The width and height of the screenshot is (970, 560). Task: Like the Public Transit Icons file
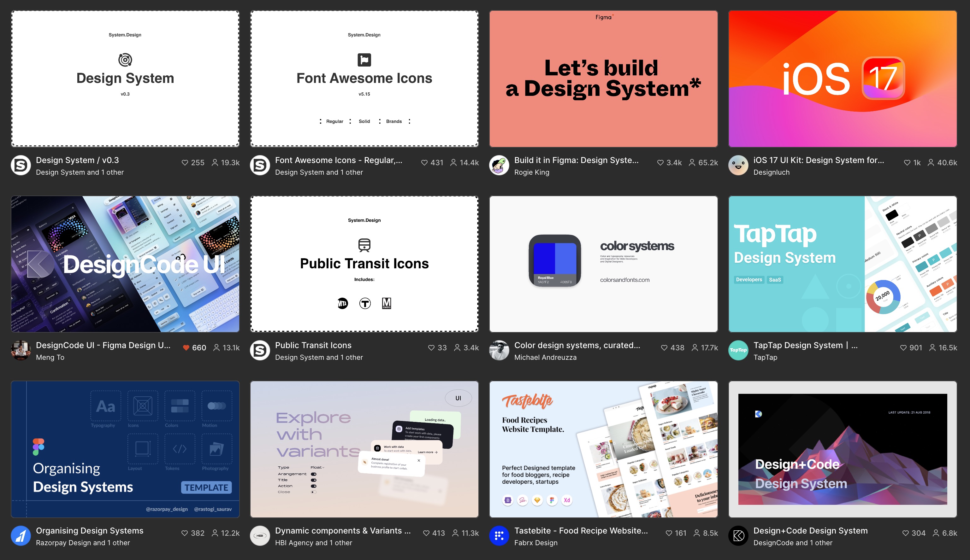pyautogui.click(x=431, y=348)
